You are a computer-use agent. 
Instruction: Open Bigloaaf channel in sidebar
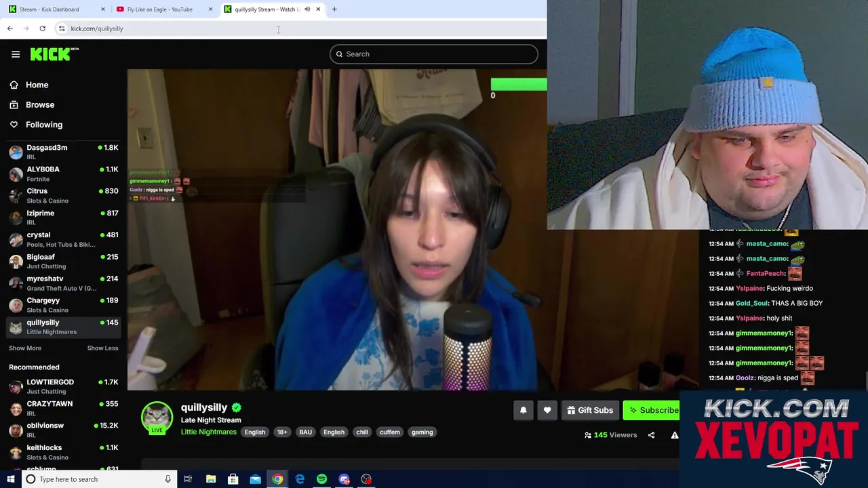click(63, 262)
